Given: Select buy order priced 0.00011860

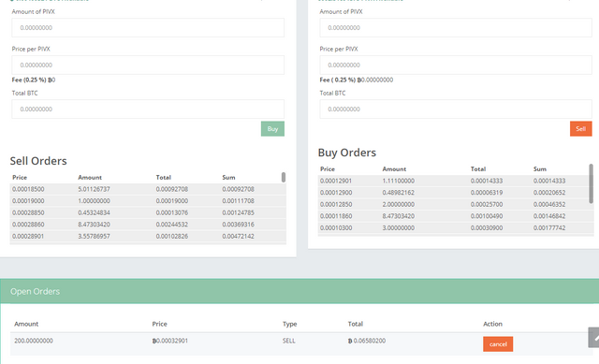Looking at the screenshot, I should (x=456, y=216).
